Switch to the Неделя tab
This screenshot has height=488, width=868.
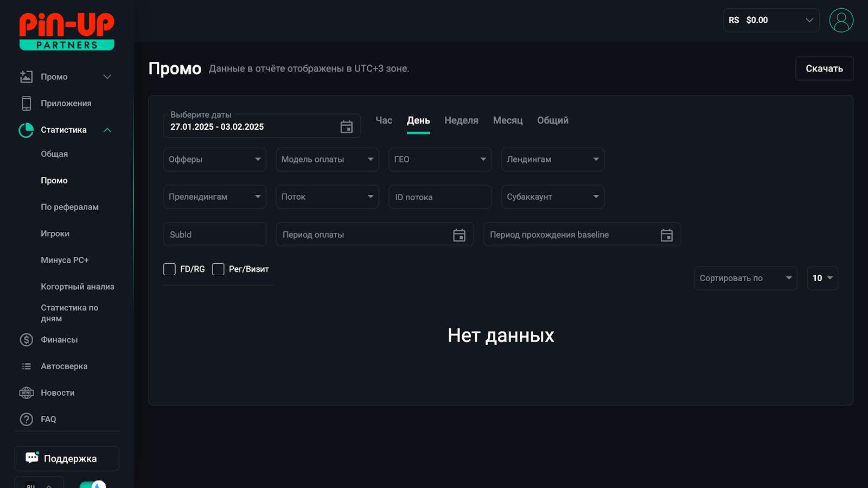click(x=461, y=121)
